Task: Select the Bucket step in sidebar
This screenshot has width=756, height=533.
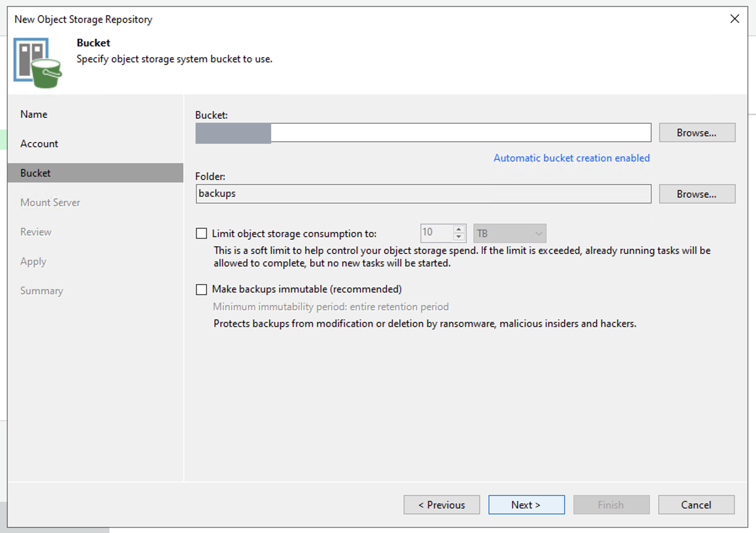Action: [95, 173]
